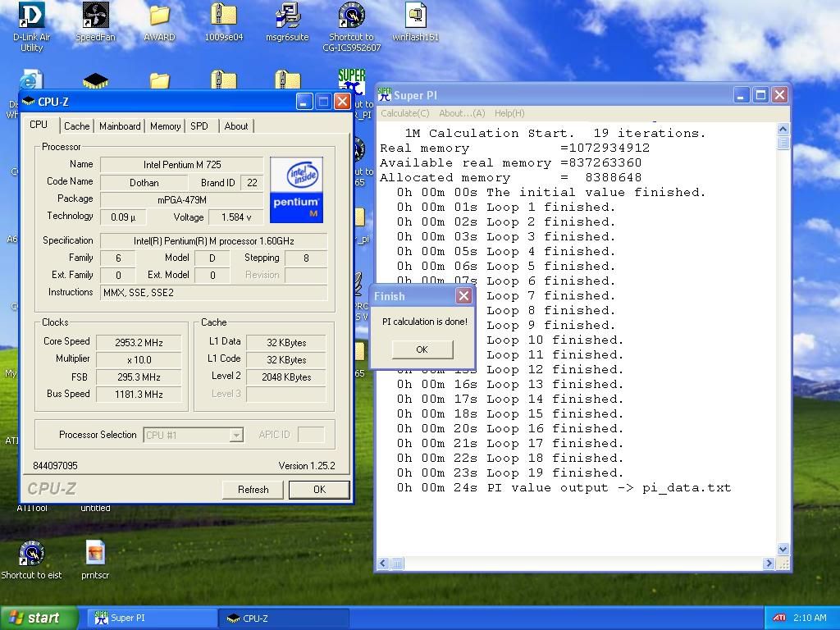Open the AWARD folder on the desktop
The image size is (840, 630).
pos(160,22)
